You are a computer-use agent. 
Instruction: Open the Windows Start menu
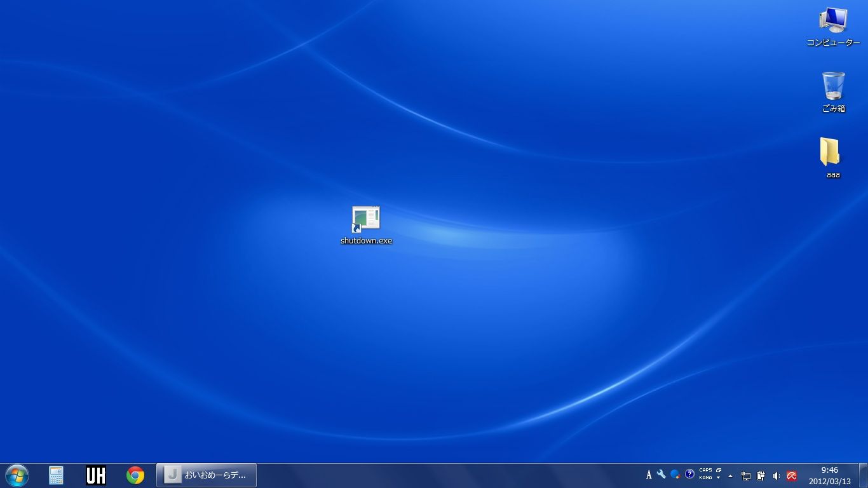(x=17, y=475)
